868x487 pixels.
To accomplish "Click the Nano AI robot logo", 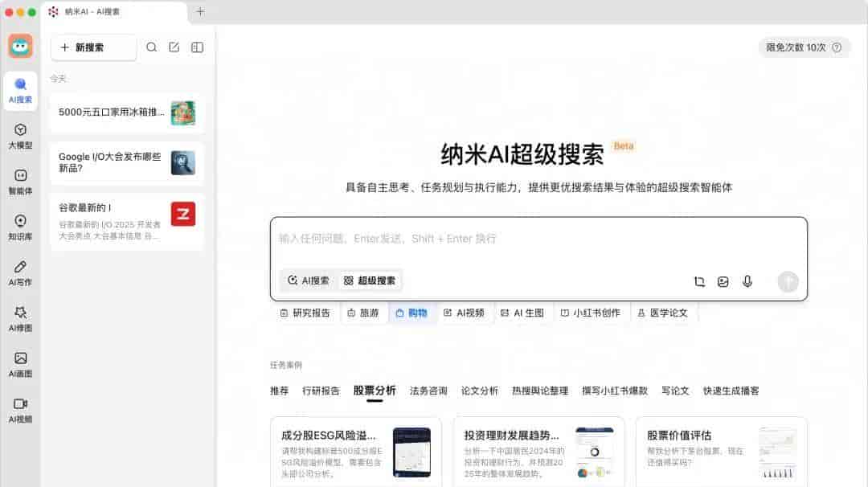I will [20, 46].
